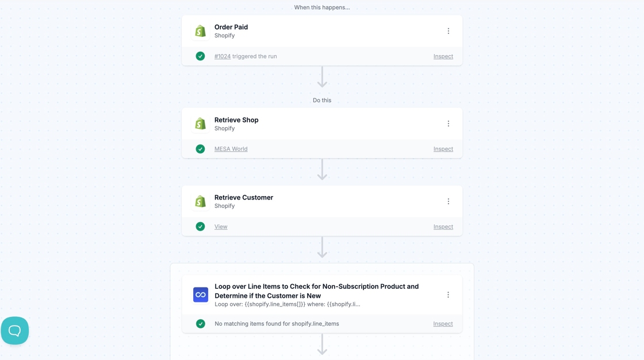Click the View link under Retrieve Customer
Viewport: 644px width, 360px height.
tap(221, 227)
